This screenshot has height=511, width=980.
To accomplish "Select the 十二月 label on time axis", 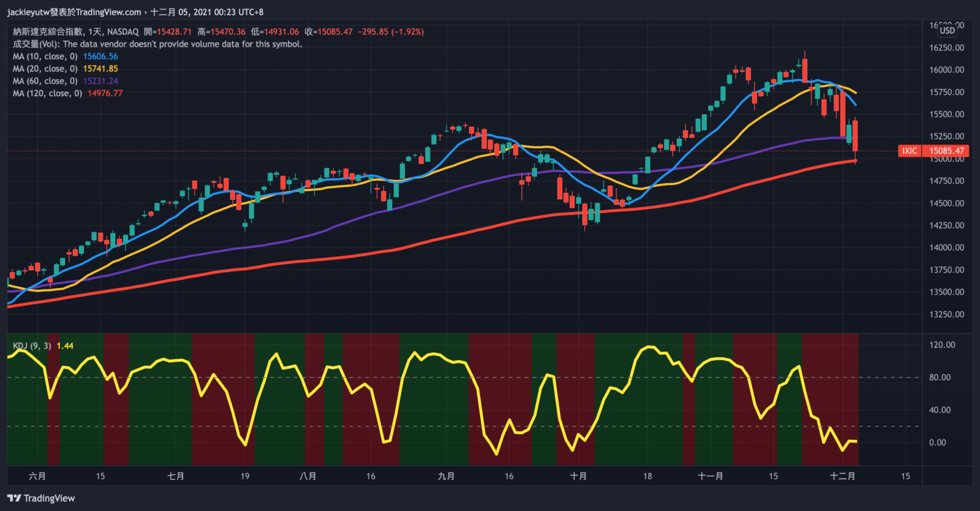I will pos(842,476).
